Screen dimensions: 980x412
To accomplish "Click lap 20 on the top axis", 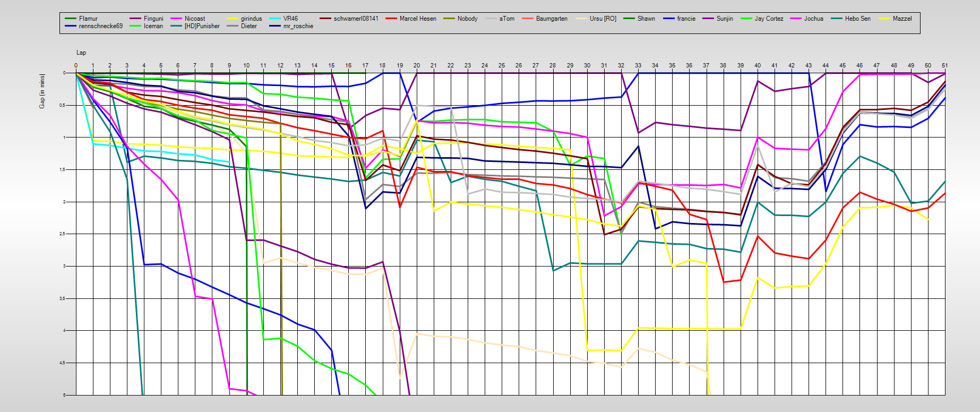I will pos(417,66).
